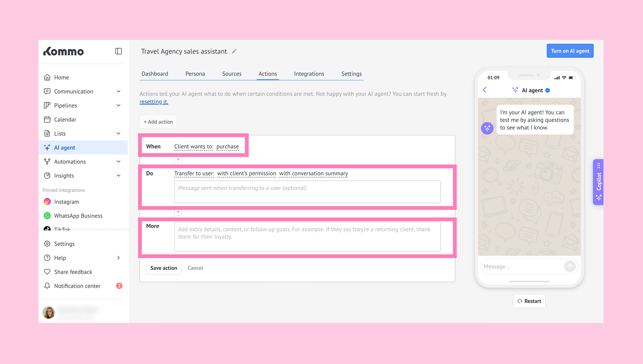Expand the Communication menu

coord(74,91)
